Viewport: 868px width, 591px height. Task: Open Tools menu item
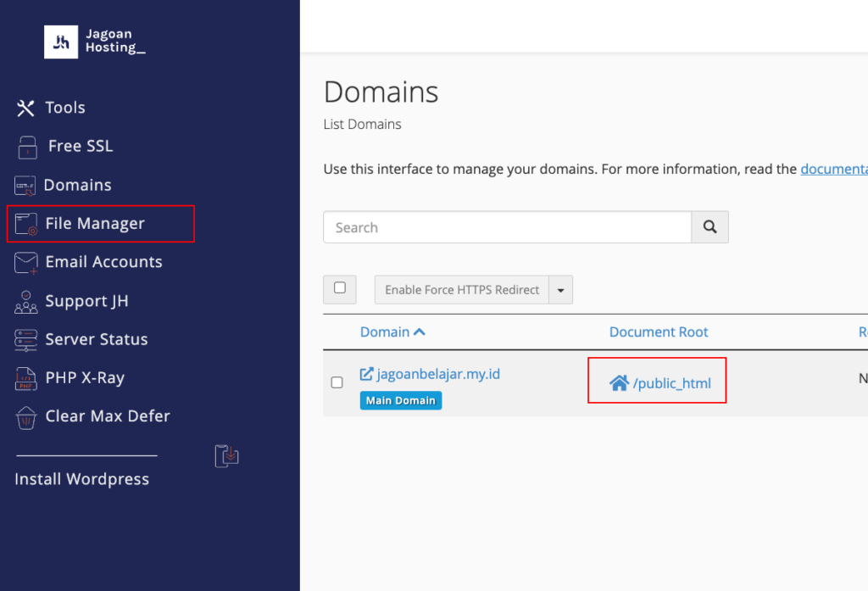(65, 108)
